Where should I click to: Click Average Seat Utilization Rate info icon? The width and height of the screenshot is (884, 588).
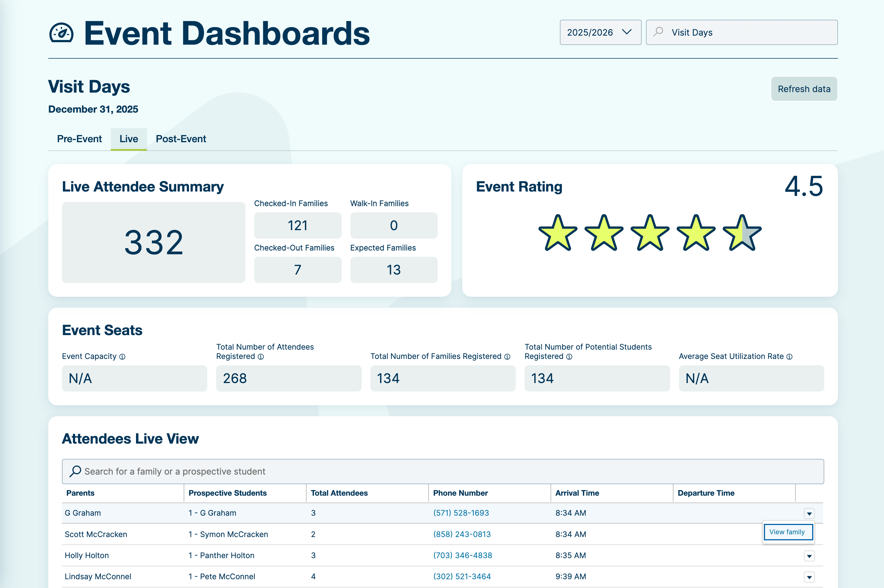click(789, 357)
